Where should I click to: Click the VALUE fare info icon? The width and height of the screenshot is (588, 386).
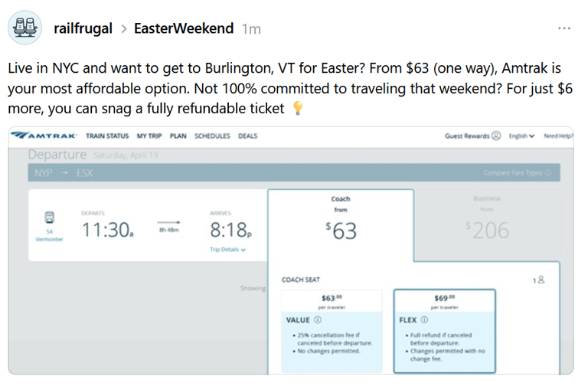point(318,320)
